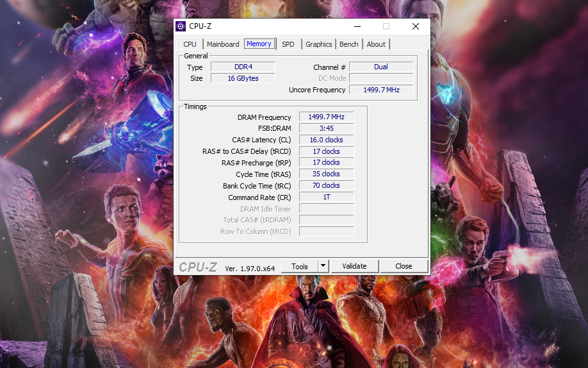Open the Bench tab

(x=348, y=44)
